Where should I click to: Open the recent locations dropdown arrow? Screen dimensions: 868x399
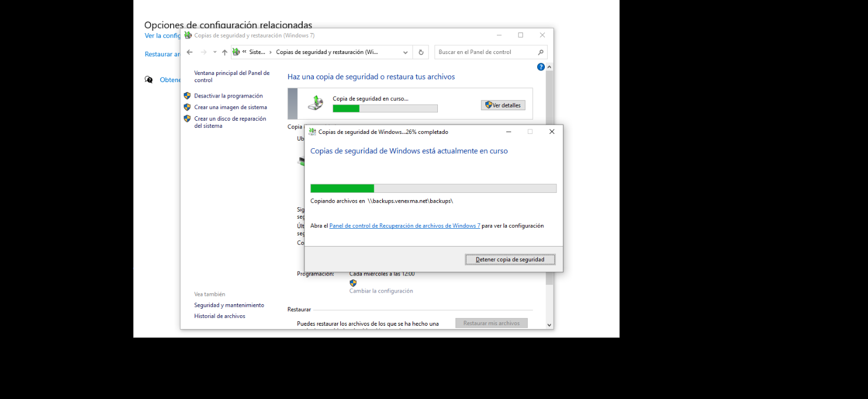215,52
